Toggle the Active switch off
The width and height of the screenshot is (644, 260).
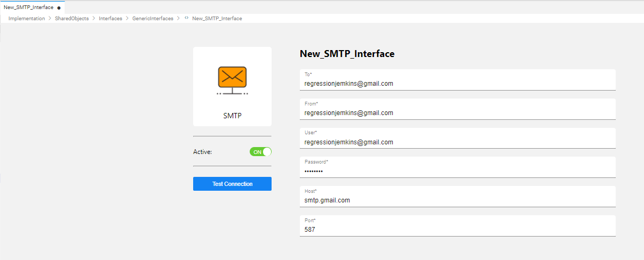pos(260,152)
